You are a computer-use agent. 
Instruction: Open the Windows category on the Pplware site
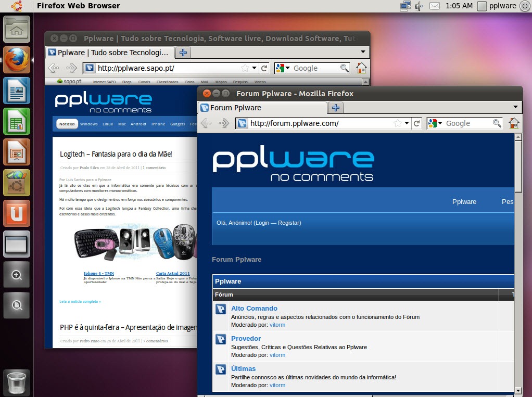[89, 124]
